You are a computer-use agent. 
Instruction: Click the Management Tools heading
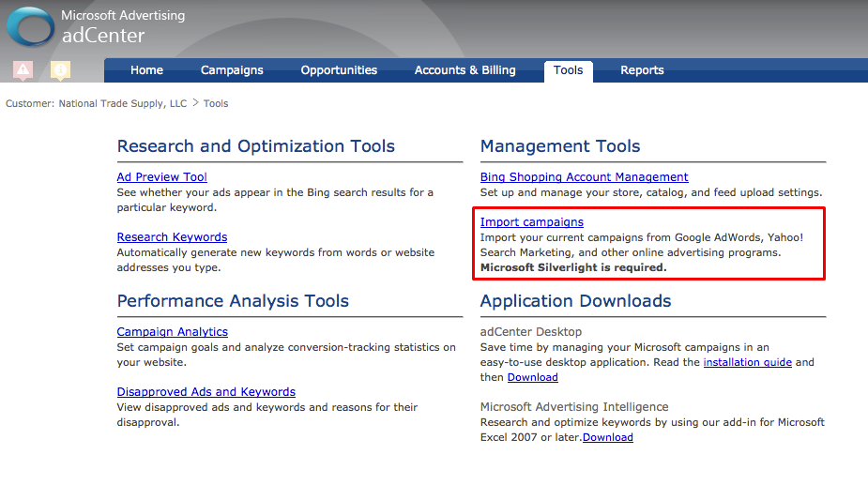point(559,146)
